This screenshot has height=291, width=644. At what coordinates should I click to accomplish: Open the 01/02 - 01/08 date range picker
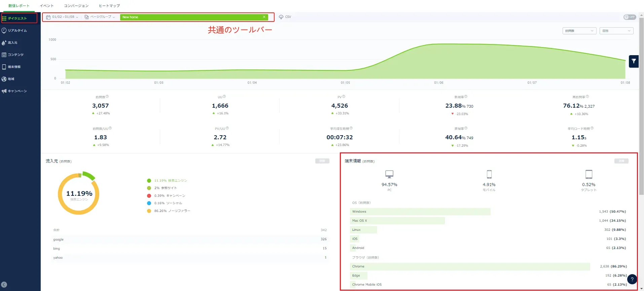(x=63, y=17)
